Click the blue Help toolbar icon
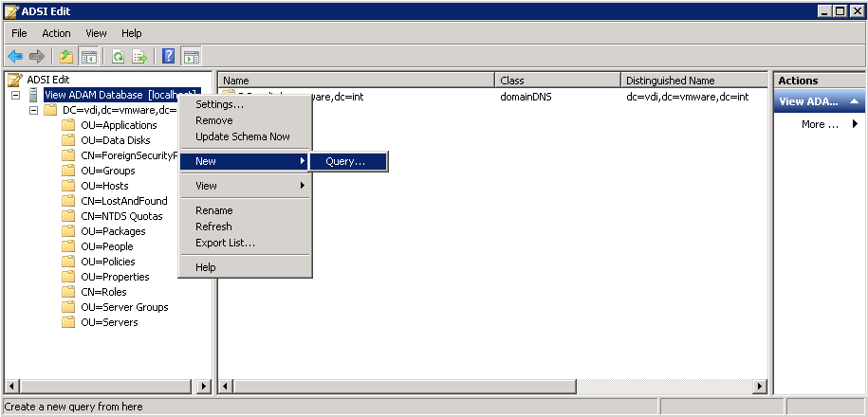Image resolution: width=868 pixels, height=417 pixels. point(168,56)
